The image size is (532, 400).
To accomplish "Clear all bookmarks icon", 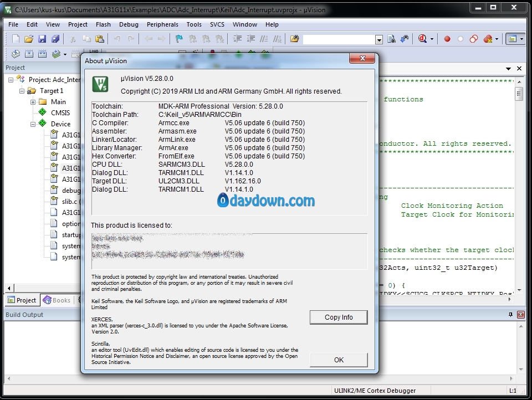I will point(219,39).
